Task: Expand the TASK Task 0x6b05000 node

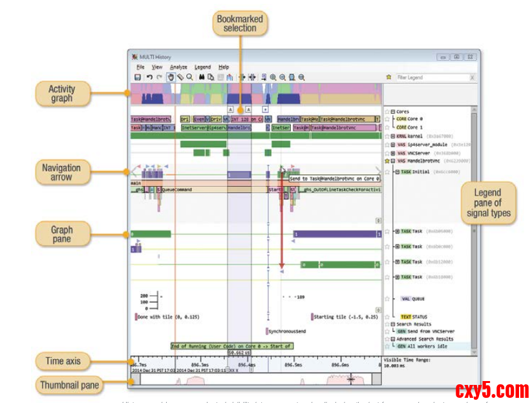Action: 398,231
